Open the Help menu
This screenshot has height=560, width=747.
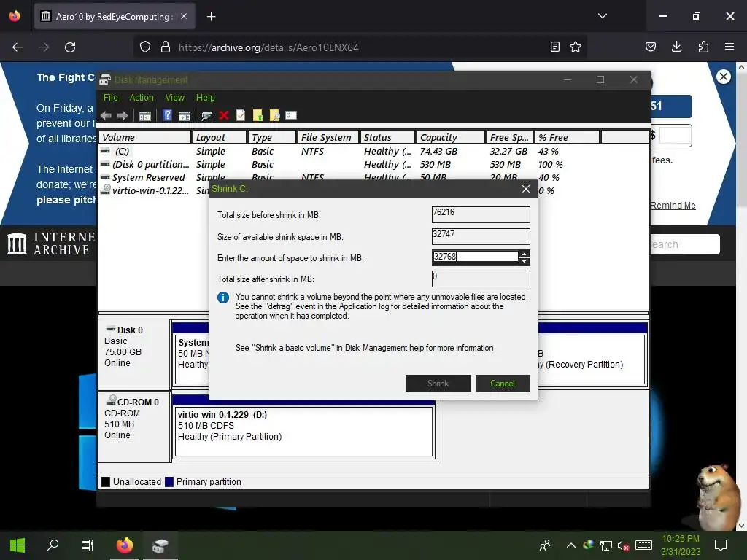click(205, 98)
